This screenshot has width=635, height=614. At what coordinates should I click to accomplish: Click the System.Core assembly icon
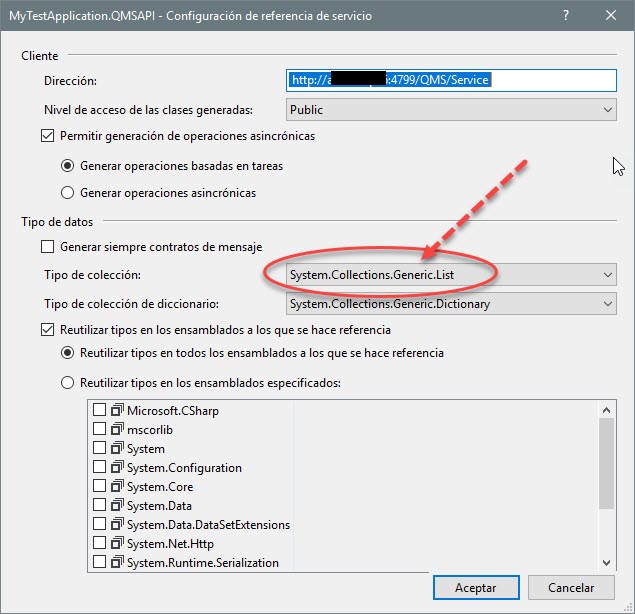point(117,486)
